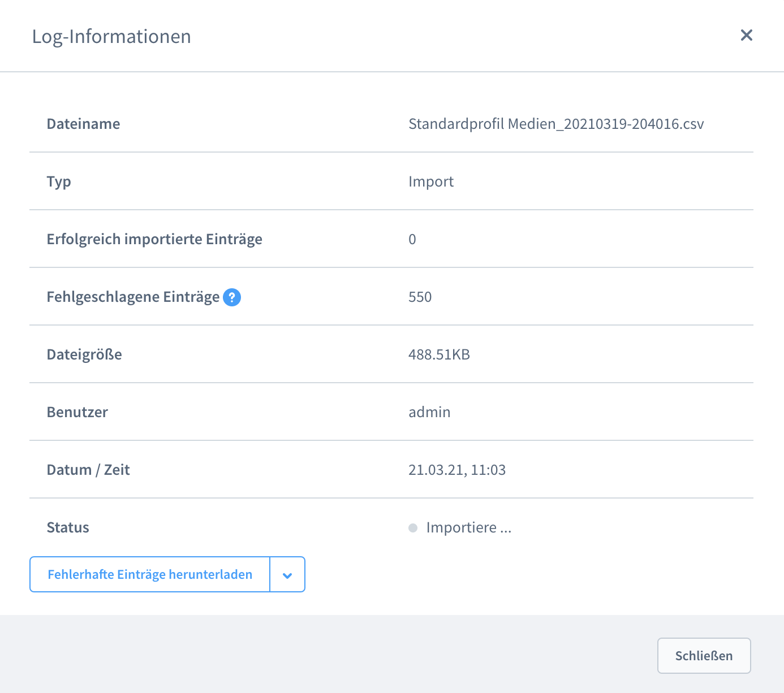Close the Log-Informationen dialog with the X
Image resolution: width=784 pixels, height=693 pixels.
746,35
